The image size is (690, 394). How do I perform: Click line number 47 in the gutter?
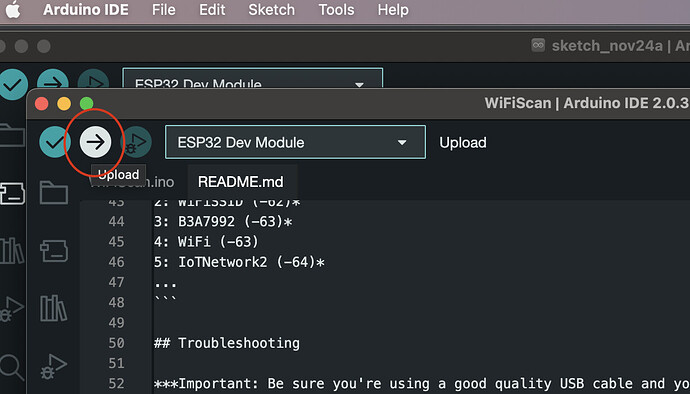click(x=117, y=282)
